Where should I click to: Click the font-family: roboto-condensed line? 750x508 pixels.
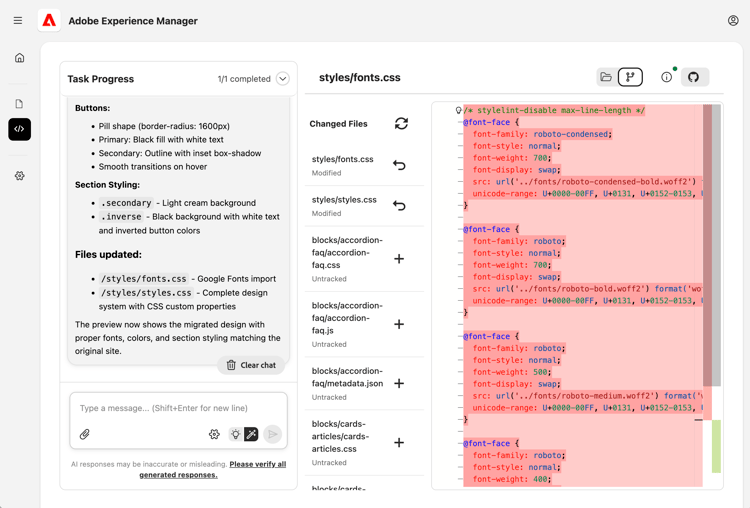pos(542,134)
